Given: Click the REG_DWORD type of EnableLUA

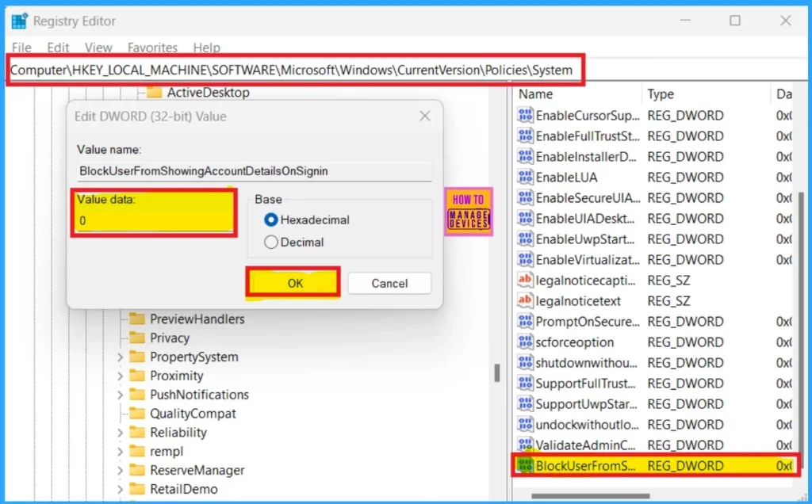Looking at the screenshot, I should 685,177.
